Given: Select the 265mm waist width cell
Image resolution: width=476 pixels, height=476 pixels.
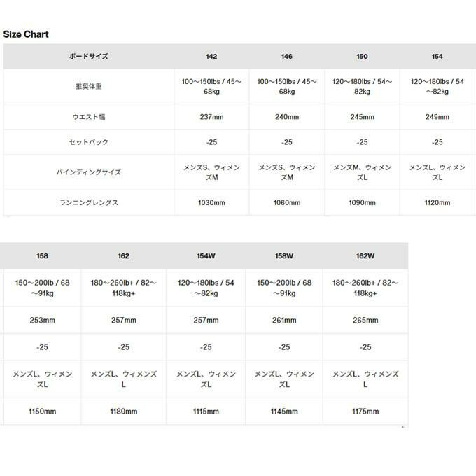Looking at the screenshot, I should pos(365,321).
